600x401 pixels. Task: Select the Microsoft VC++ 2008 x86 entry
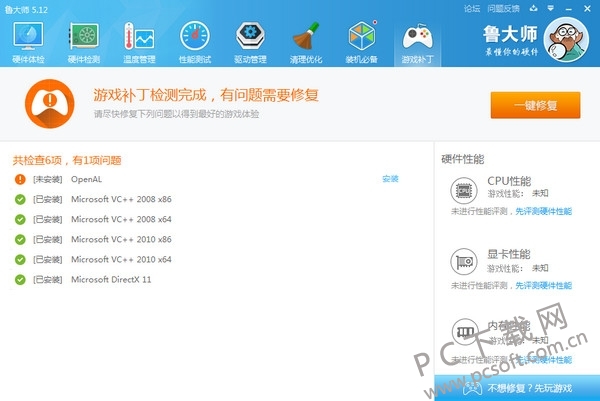click(121, 199)
